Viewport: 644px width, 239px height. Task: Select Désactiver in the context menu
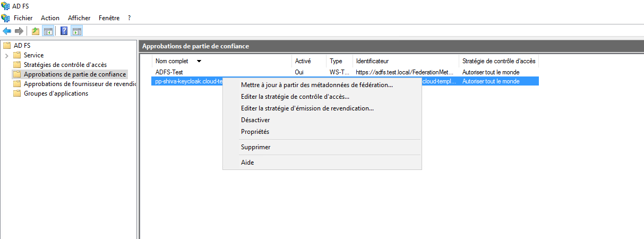255,120
